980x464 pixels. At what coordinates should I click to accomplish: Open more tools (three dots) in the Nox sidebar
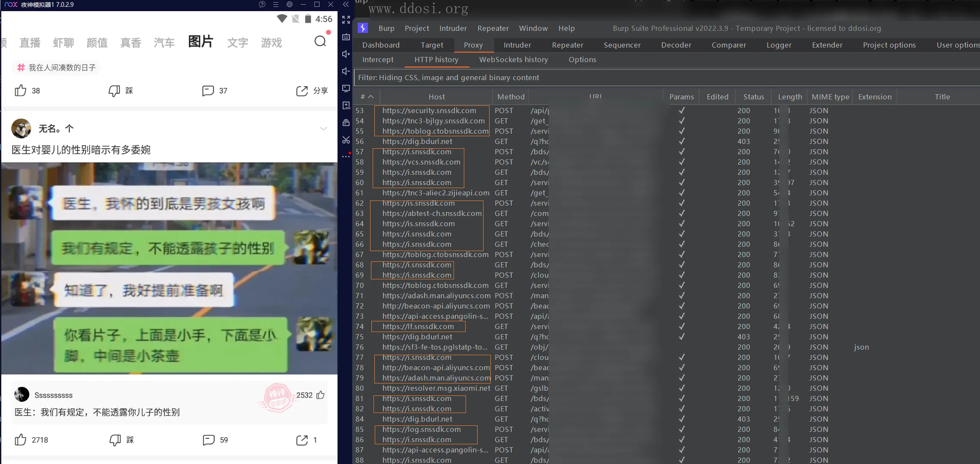click(346, 156)
